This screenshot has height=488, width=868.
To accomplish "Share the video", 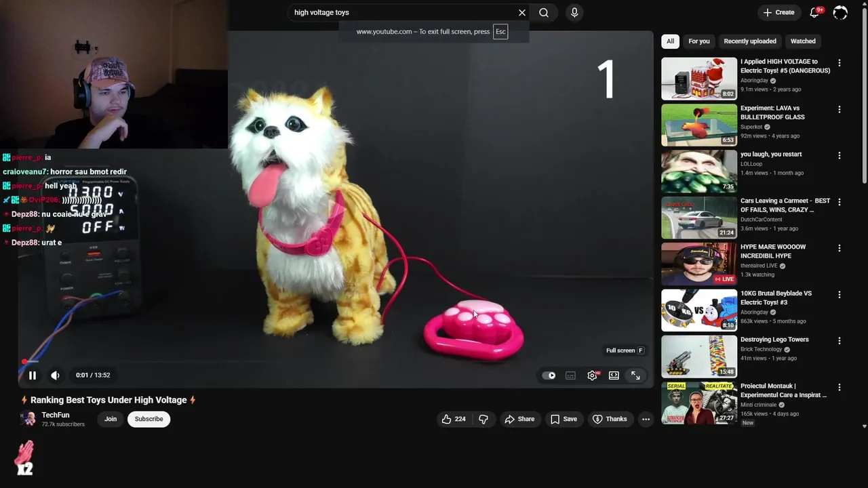I will point(519,419).
